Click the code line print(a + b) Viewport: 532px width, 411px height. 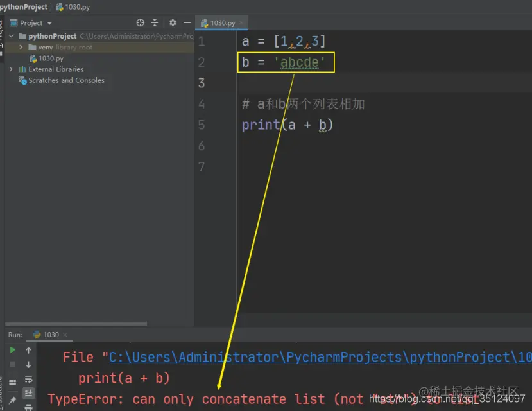click(x=287, y=125)
